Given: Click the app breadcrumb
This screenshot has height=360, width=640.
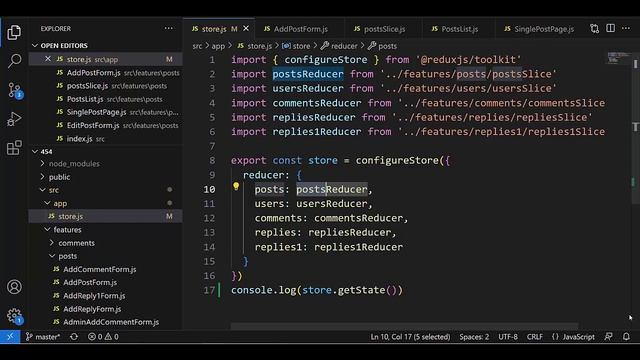Looking at the screenshot, I should pos(218,46).
